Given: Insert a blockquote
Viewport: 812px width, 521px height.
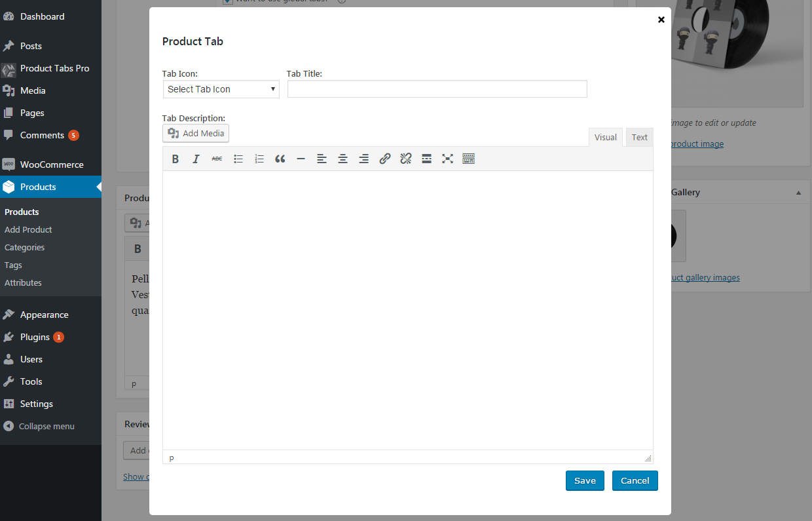Looking at the screenshot, I should [x=280, y=159].
